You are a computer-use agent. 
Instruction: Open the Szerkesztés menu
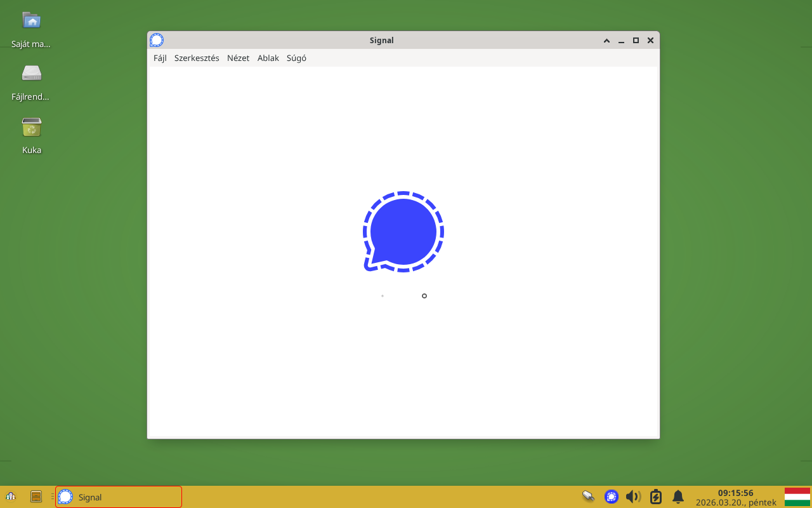(197, 58)
